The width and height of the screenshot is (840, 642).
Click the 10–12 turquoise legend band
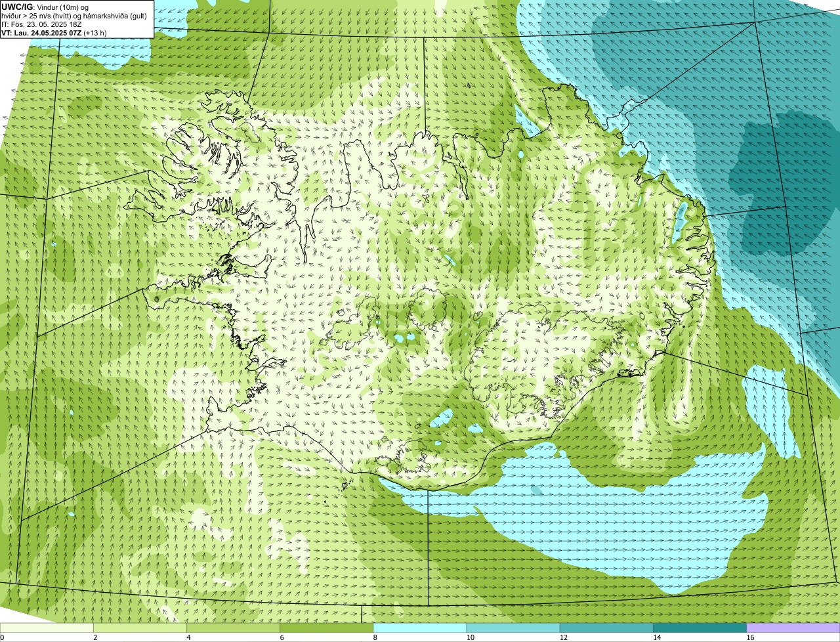point(513,628)
